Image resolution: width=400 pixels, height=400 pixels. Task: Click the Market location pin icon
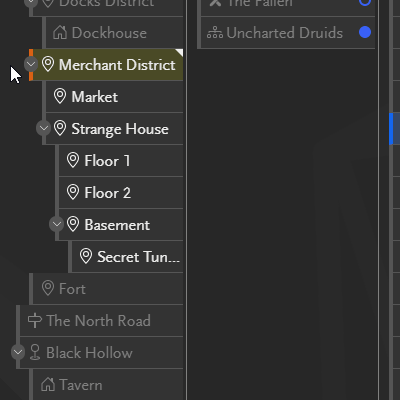[60, 96]
